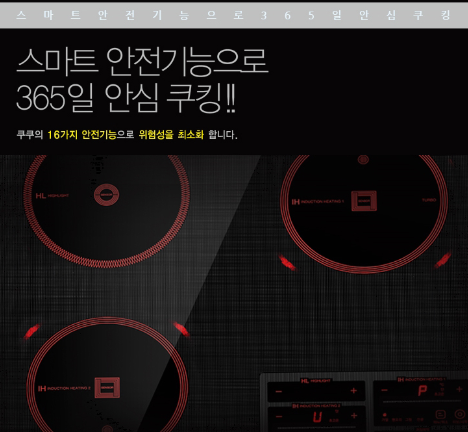
Task: Click the square sensor icon in IH1 burner
Action: [x=364, y=201]
